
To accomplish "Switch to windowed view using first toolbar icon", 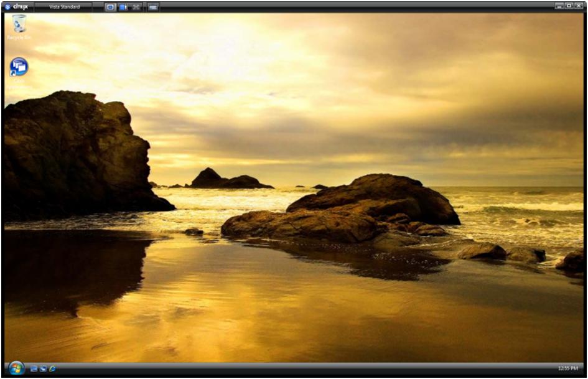I will click(x=110, y=7).
